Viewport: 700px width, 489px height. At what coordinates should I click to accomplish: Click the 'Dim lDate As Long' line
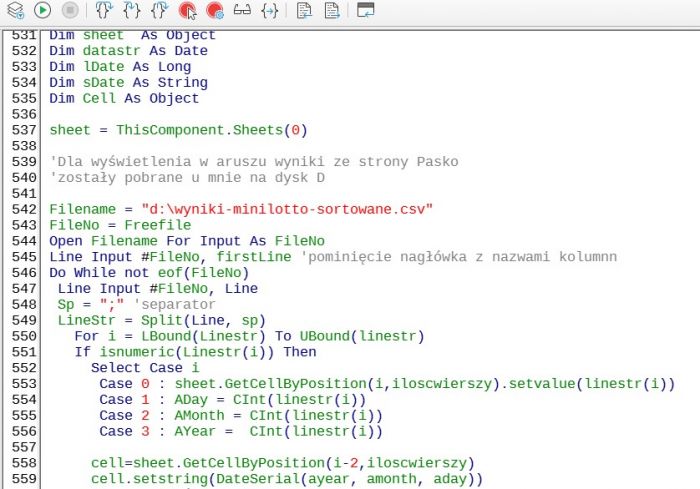(x=120, y=67)
